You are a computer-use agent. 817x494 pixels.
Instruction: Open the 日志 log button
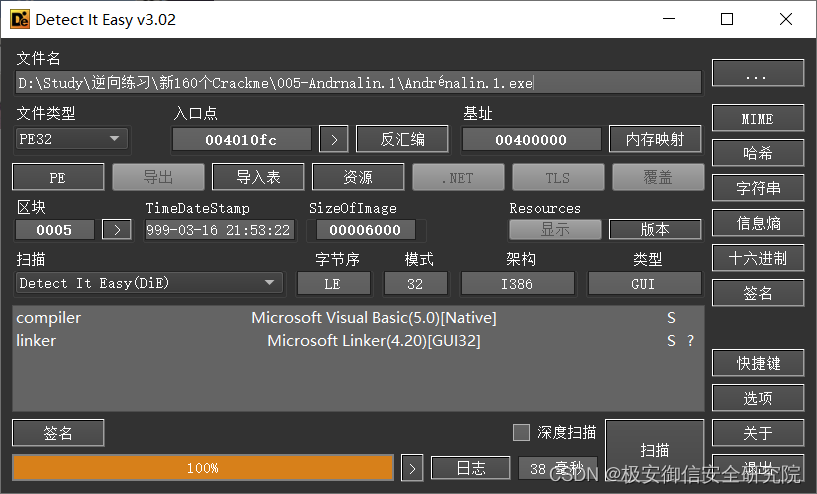coord(471,467)
